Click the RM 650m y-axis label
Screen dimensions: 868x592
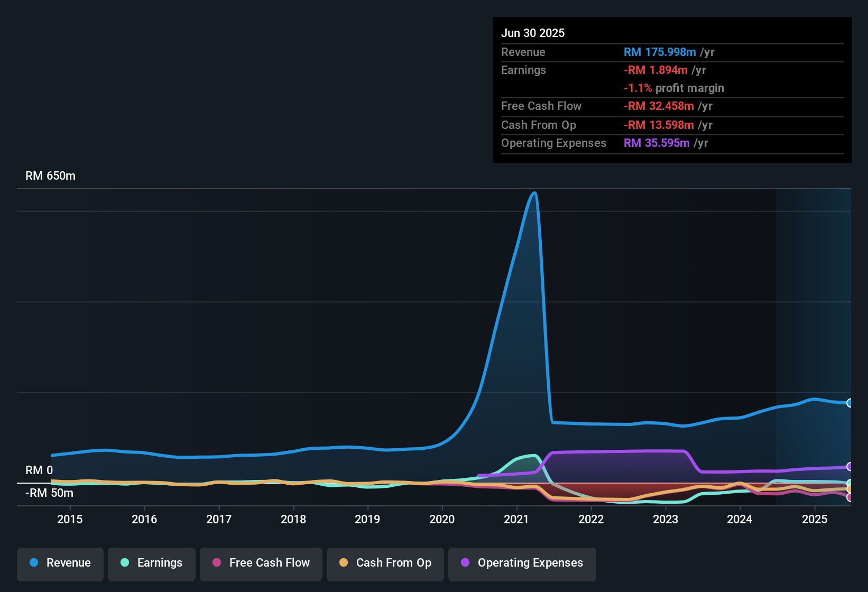[50, 176]
